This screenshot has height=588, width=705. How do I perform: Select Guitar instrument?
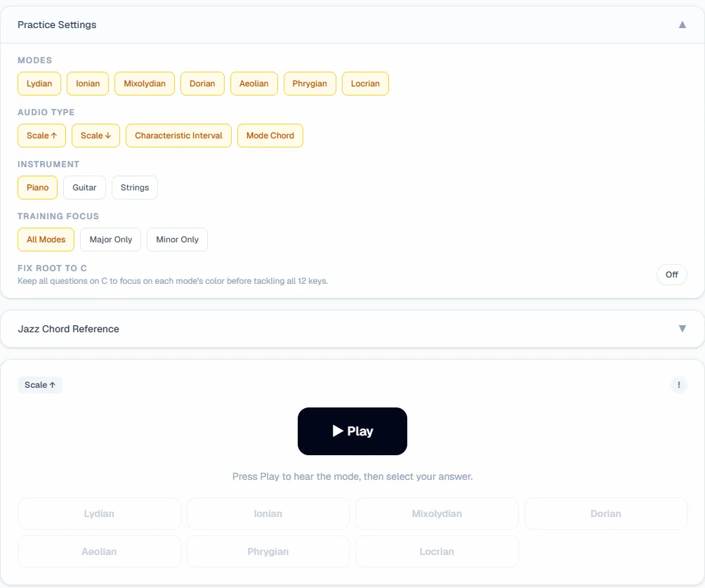(x=84, y=188)
